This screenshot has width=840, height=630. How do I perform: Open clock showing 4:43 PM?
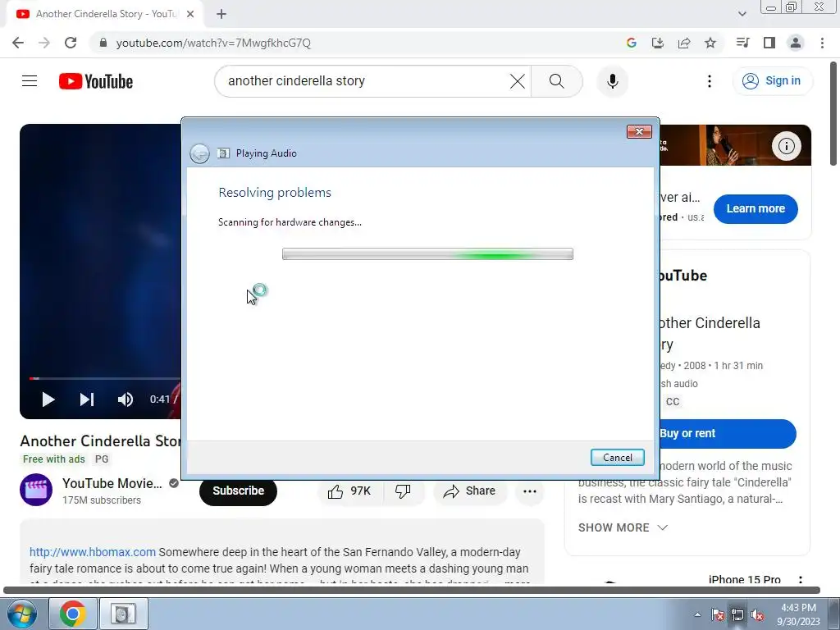(798, 614)
